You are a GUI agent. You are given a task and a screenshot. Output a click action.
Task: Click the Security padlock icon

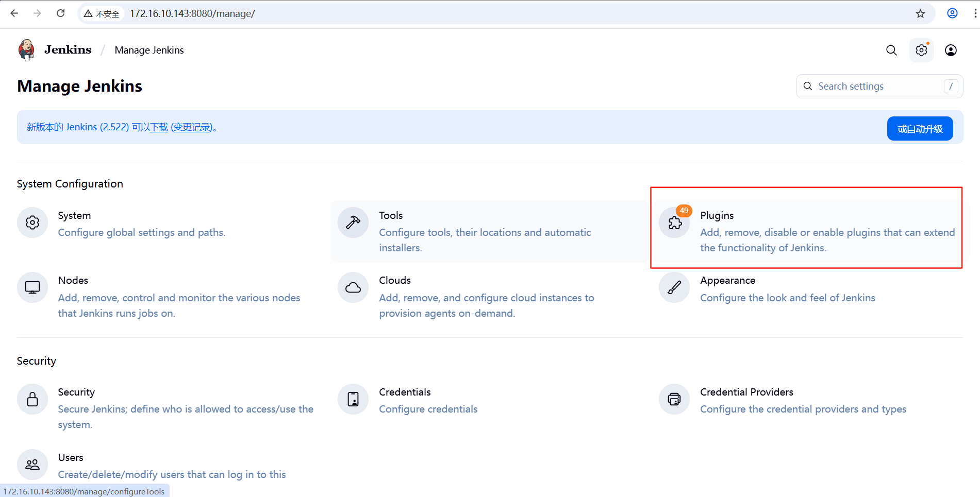[x=32, y=399]
